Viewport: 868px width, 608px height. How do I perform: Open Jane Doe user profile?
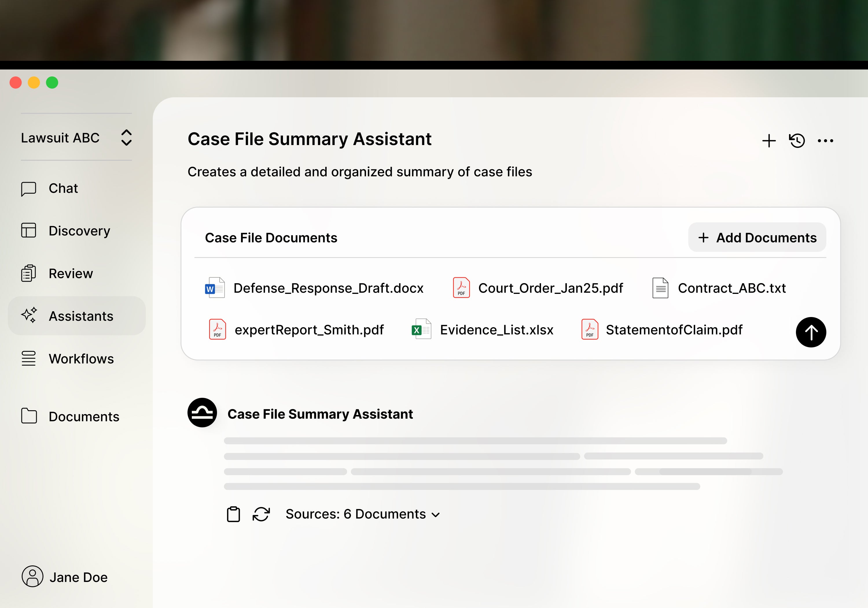coord(65,577)
